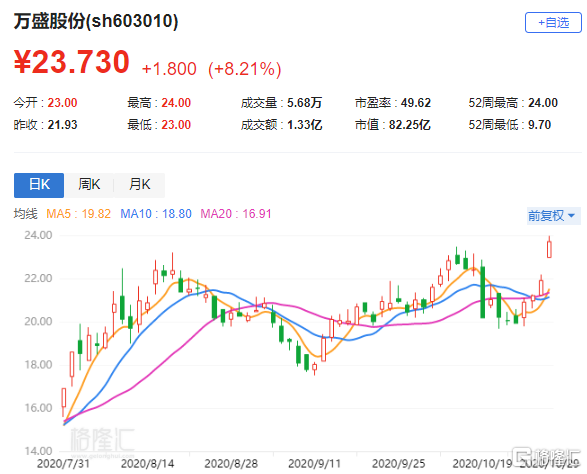
Task: Click x-axis date label 2020/8/28
Action: pyautogui.click(x=231, y=464)
